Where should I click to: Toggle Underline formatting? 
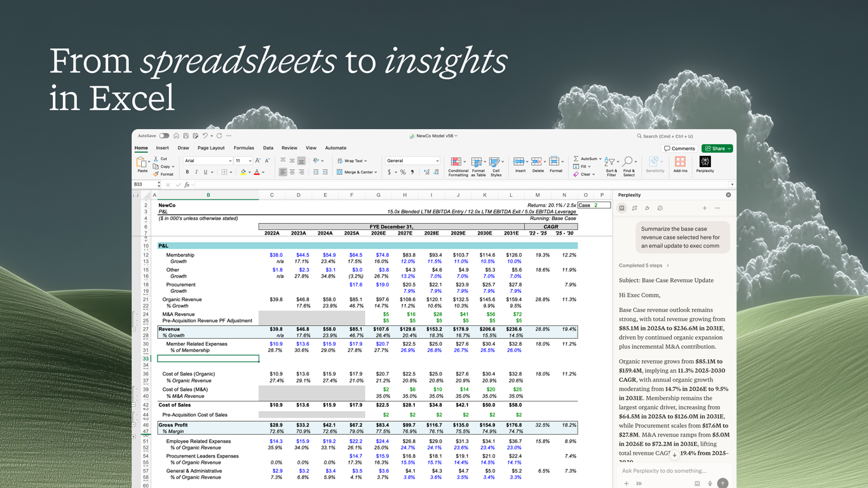click(205, 172)
